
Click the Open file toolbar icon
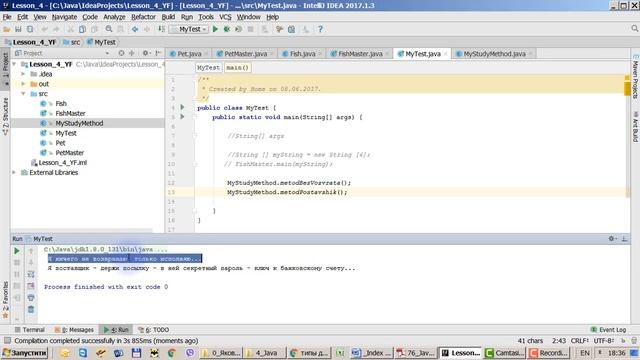tap(7, 29)
